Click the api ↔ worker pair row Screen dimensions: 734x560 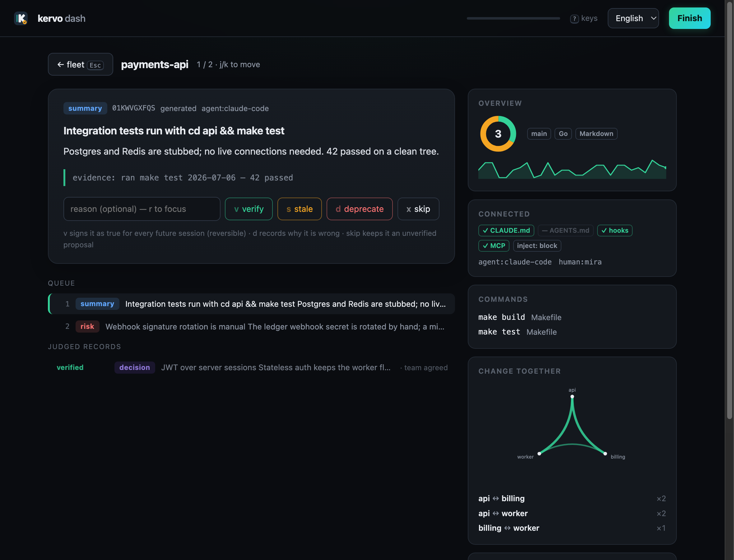[572, 513]
